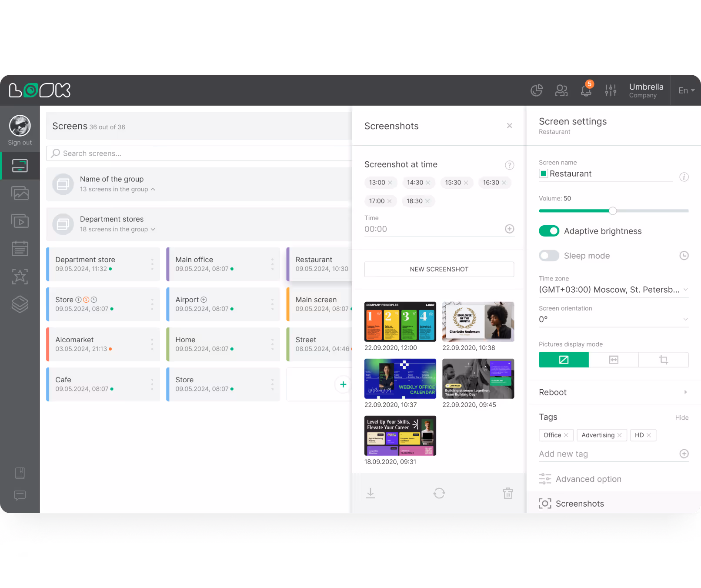The image size is (701, 588).
Task: Open the Playlists sidebar icon
Action: 20,221
